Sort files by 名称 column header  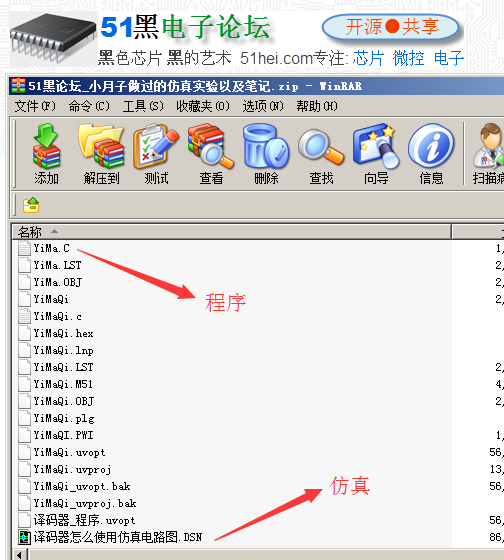(x=231, y=232)
